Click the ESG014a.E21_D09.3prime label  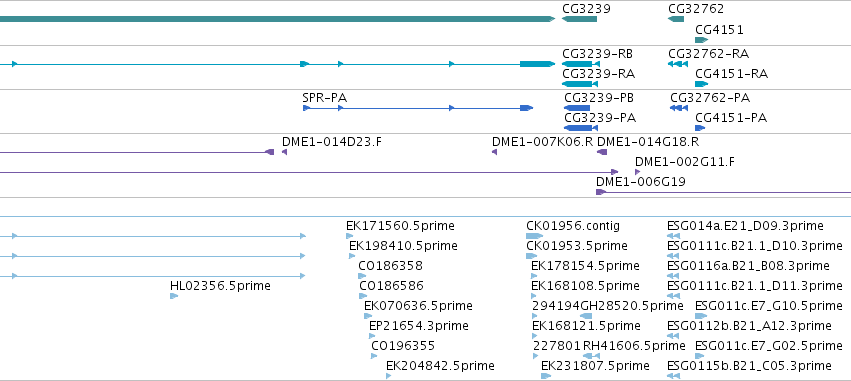(745, 226)
